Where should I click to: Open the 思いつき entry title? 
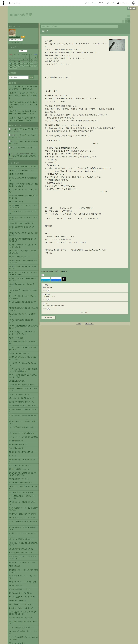(45, 31)
